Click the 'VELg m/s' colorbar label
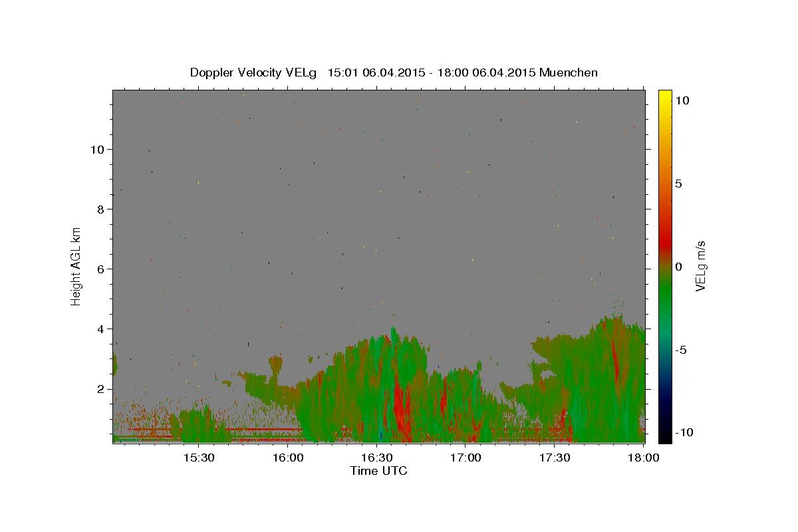The image size is (798, 532). tap(700, 266)
